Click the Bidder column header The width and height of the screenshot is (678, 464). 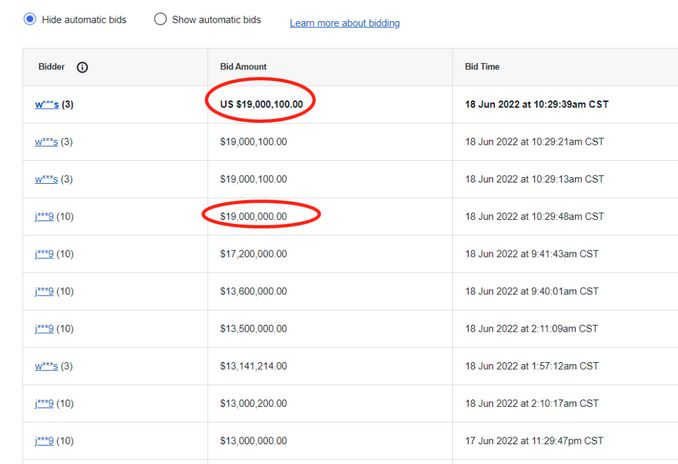(50, 67)
